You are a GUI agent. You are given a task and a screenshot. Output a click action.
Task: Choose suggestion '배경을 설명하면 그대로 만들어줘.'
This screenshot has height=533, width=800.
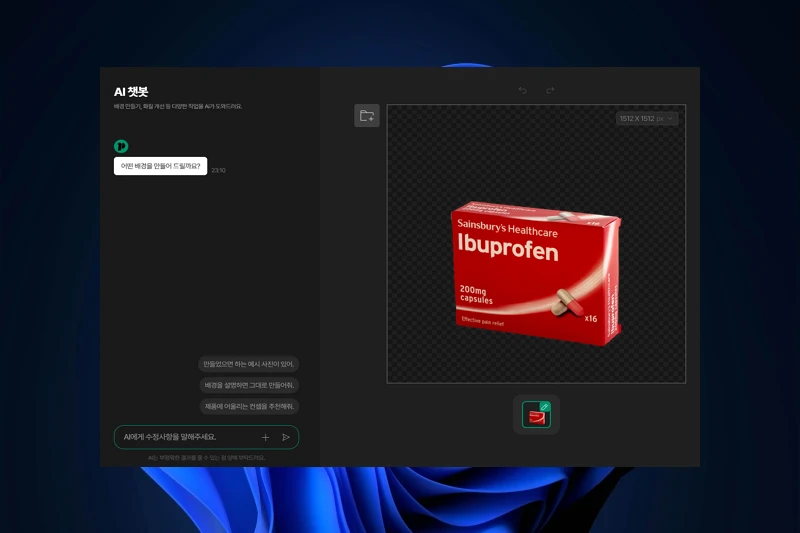(x=249, y=385)
